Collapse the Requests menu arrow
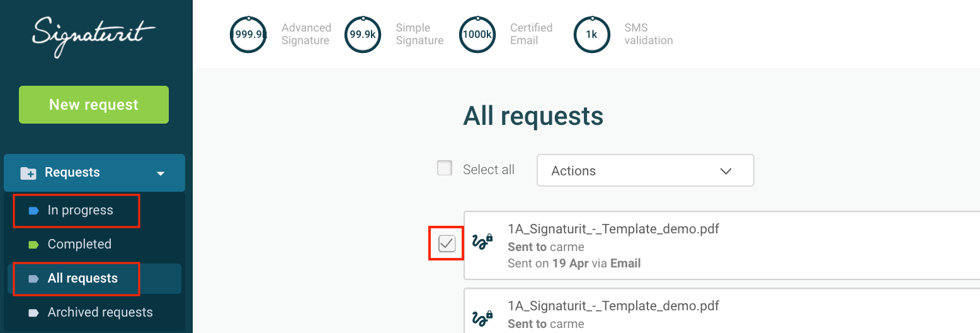The width and height of the screenshot is (980, 333). point(161,173)
